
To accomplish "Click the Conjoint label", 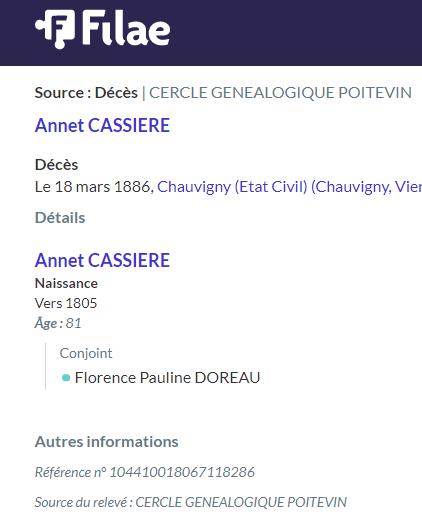I will click(86, 353).
